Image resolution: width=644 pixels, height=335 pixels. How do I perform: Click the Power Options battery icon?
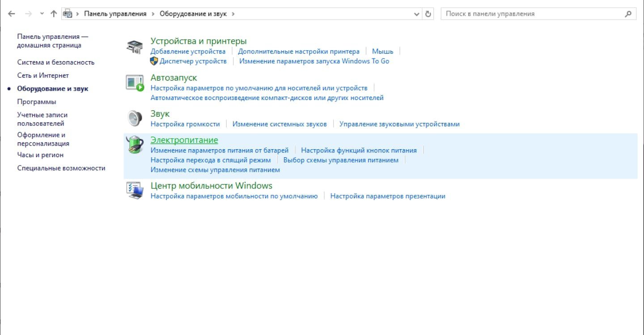[135, 145]
